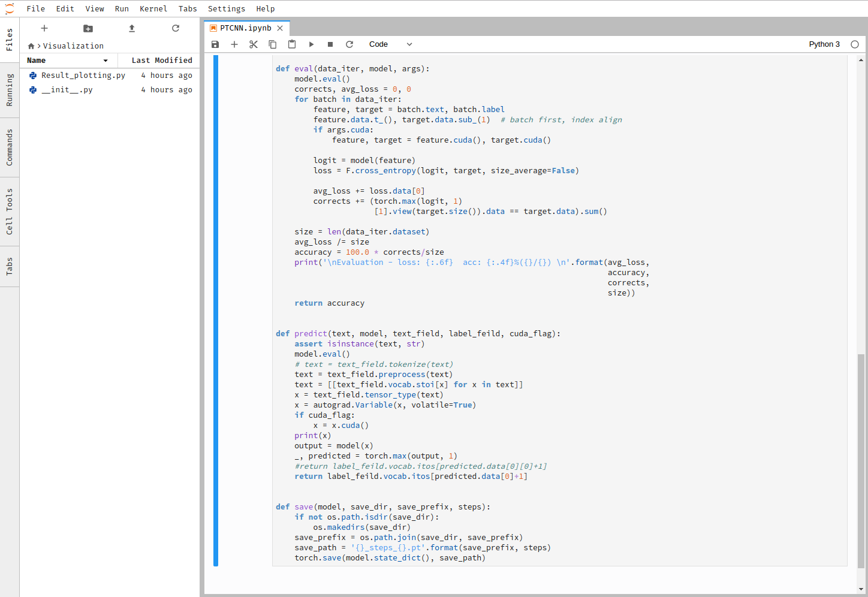Image resolution: width=868 pixels, height=597 pixels.
Task: Click the scrollbar down arrow
Action: pos(861,589)
